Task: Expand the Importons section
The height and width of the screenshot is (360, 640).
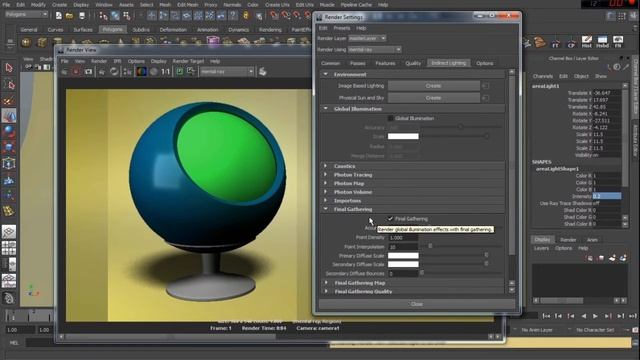Action: tap(326, 200)
